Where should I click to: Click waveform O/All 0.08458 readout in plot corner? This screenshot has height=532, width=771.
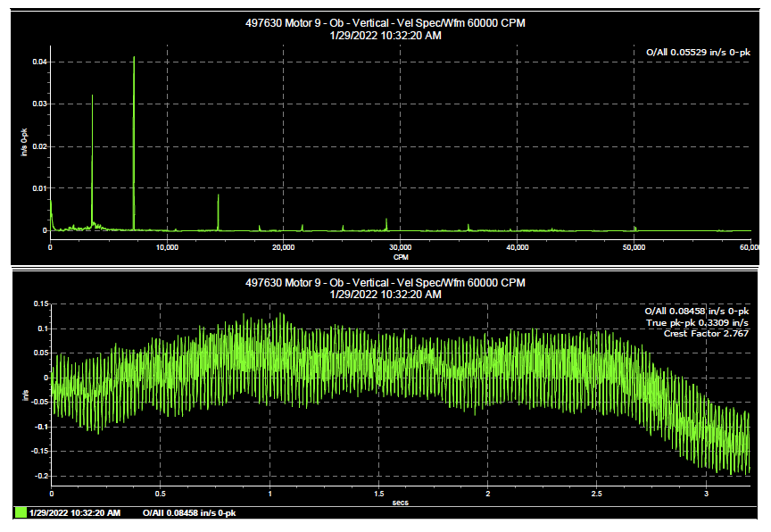(x=697, y=311)
